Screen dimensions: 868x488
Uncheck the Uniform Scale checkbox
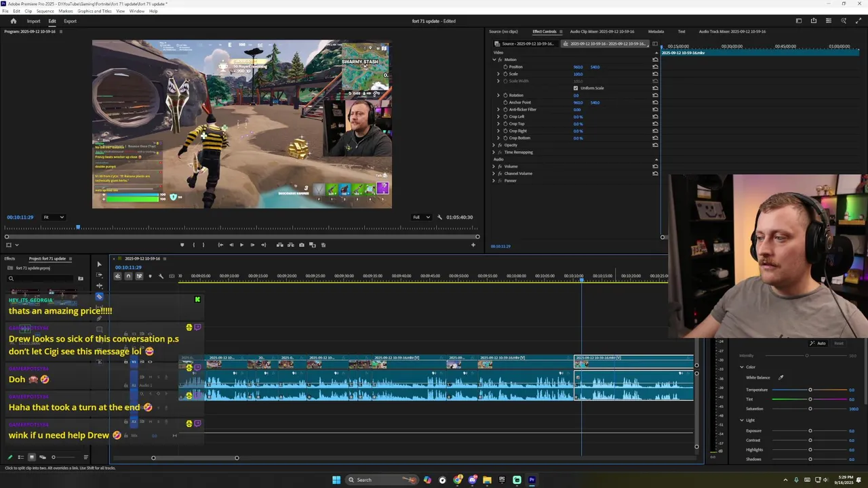click(x=576, y=88)
